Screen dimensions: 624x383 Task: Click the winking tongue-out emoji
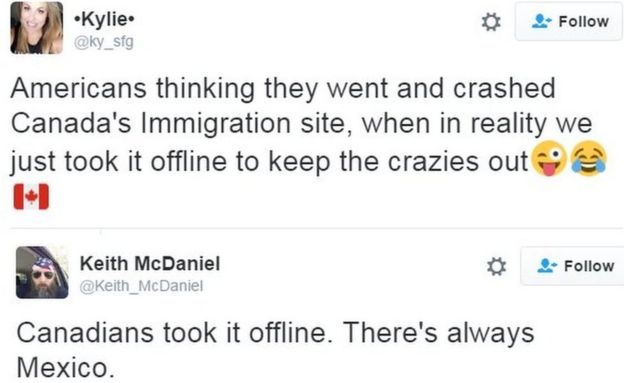549,158
